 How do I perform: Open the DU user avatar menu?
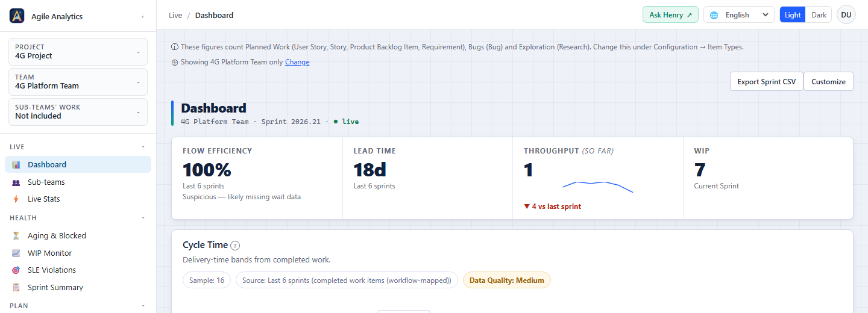(846, 15)
